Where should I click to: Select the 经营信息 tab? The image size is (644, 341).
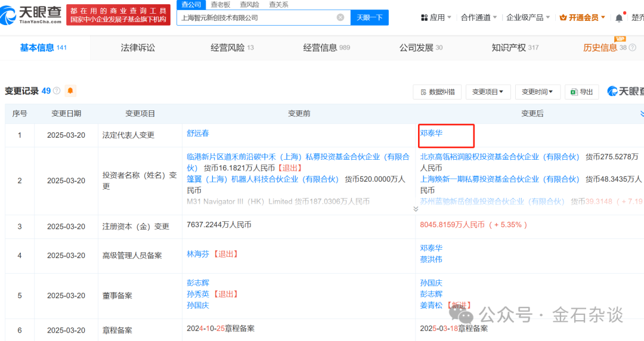327,48
